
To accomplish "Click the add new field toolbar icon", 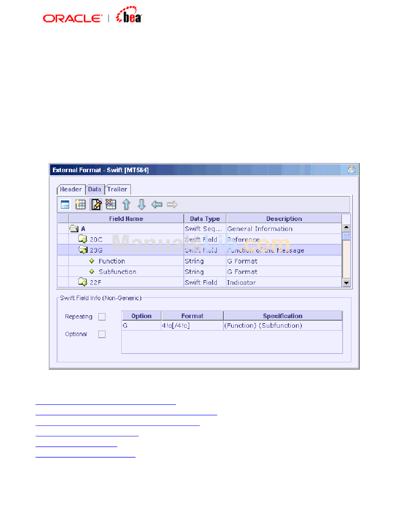I will tap(80, 205).
